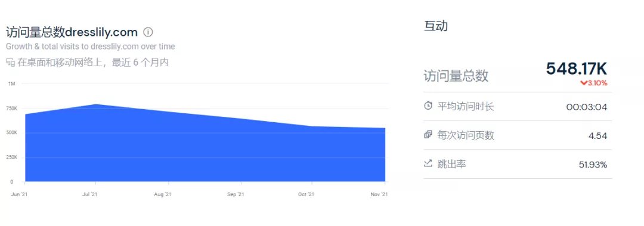Select the Nov '21 axis label

coord(379,194)
